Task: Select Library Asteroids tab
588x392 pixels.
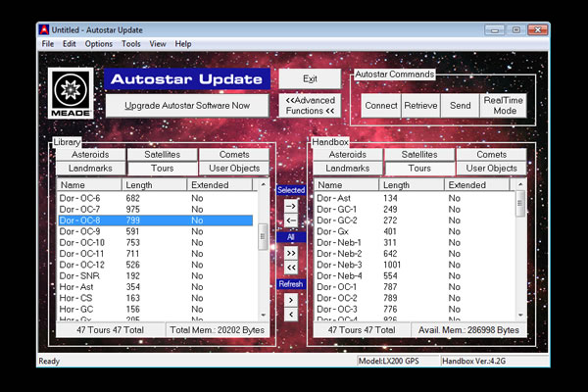Action: [90, 155]
